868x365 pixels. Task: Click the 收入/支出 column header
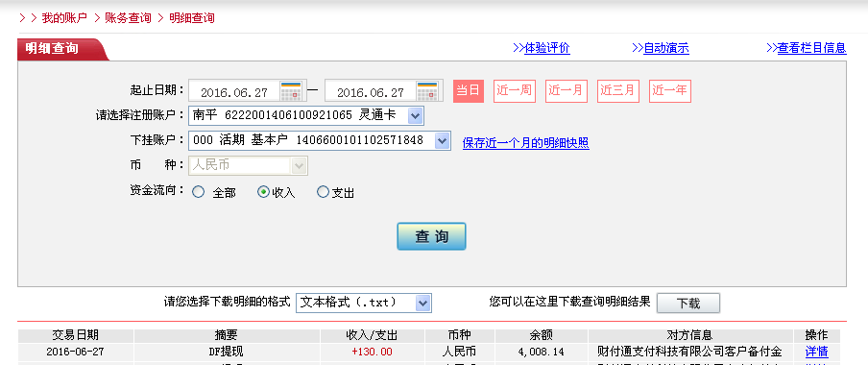[372, 335]
